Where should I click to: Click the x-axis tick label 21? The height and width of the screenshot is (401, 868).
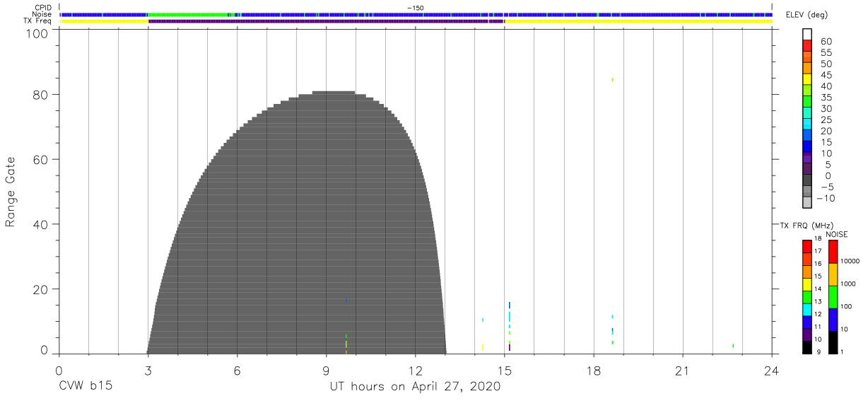pos(683,371)
